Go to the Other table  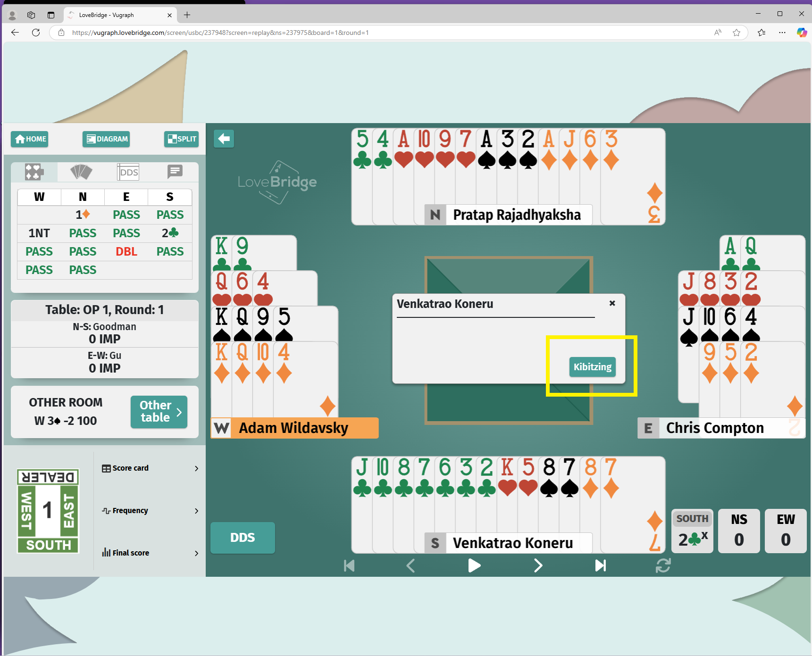pos(159,412)
